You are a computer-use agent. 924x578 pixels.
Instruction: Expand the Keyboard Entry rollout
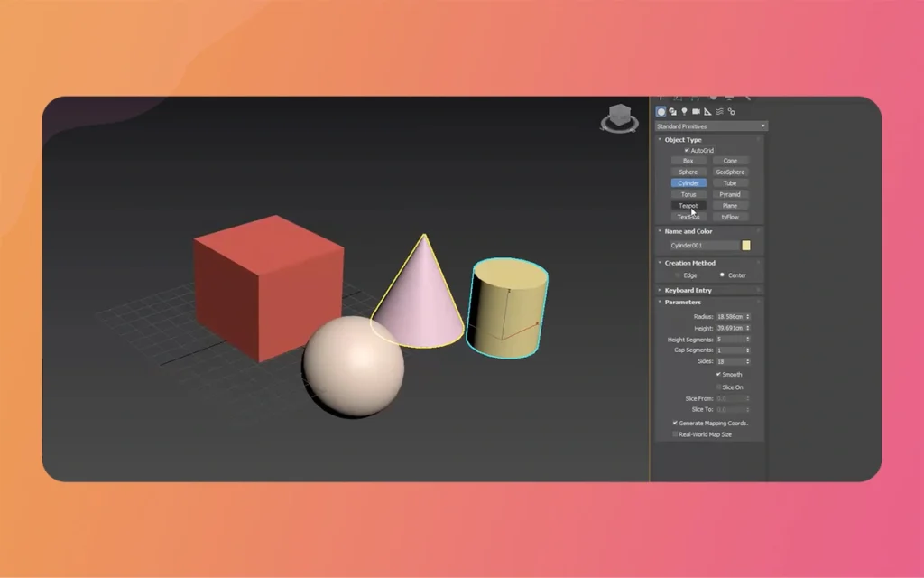click(686, 289)
